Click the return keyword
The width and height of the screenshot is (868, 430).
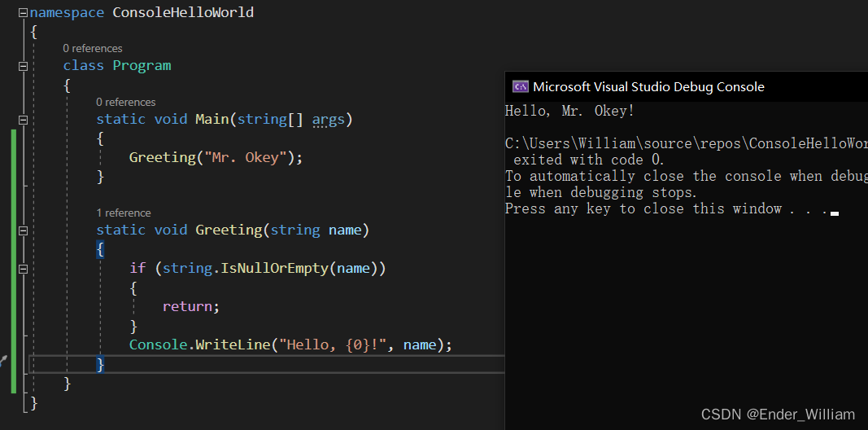(189, 306)
